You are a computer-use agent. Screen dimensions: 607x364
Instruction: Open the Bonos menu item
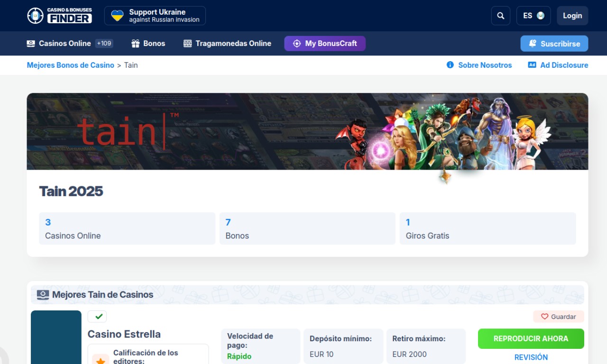coord(148,44)
